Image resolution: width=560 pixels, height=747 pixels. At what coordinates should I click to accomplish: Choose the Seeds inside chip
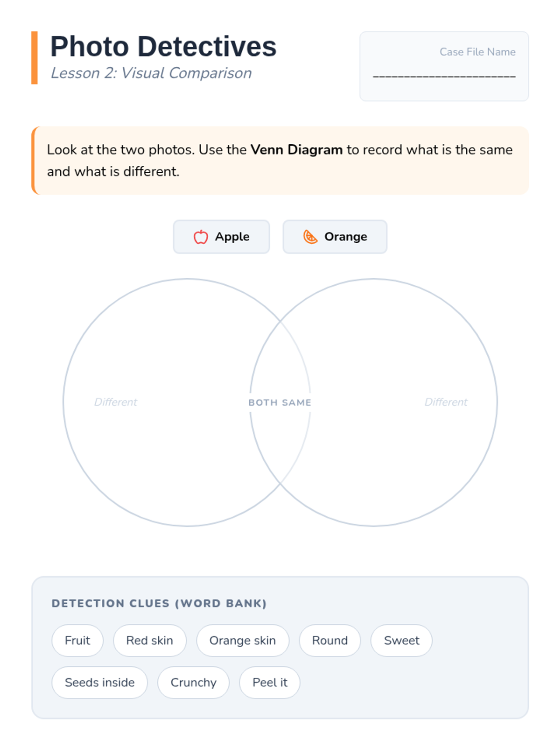(x=99, y=683)
